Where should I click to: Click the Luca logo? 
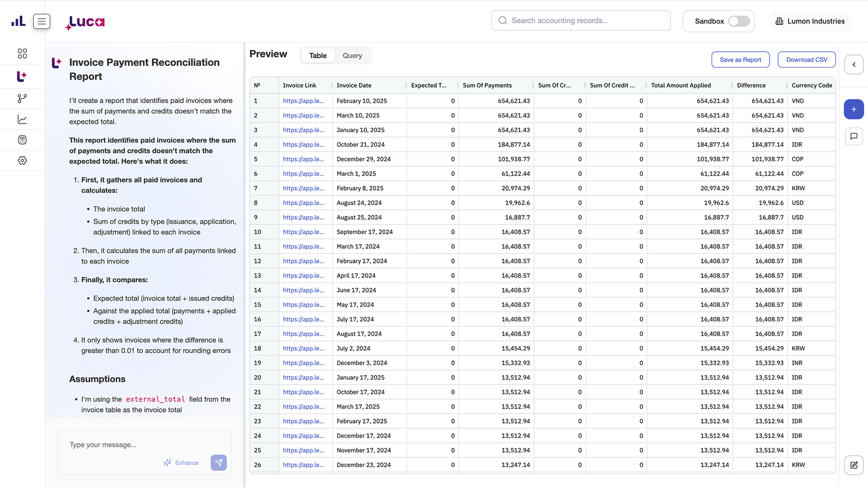[x=85, y=22]
